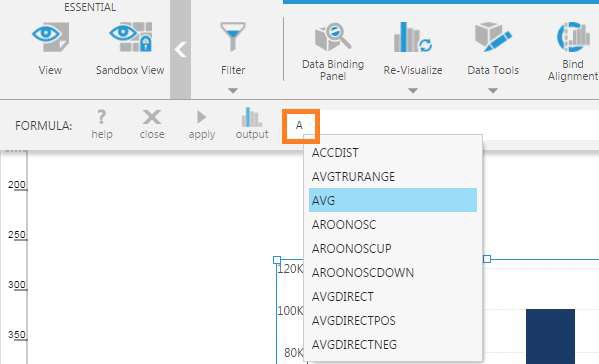Open formula help
Viewport: 599px width, 364px height.
click(x=102, y=125)
